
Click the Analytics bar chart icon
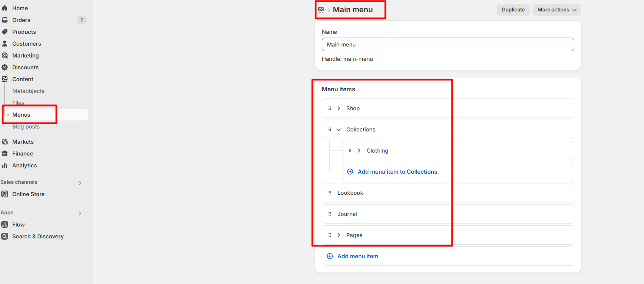(x=5, y=165)
